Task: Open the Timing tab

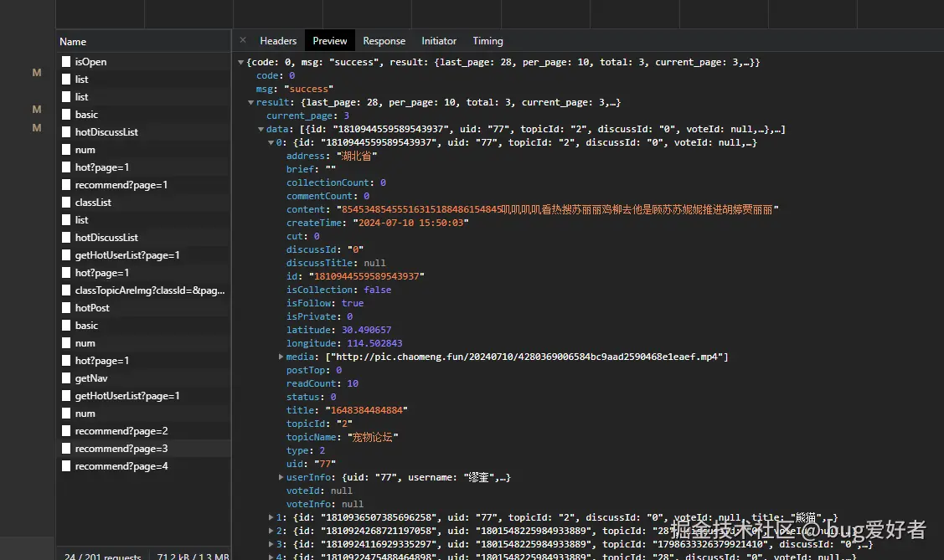Action: point(487,41)
